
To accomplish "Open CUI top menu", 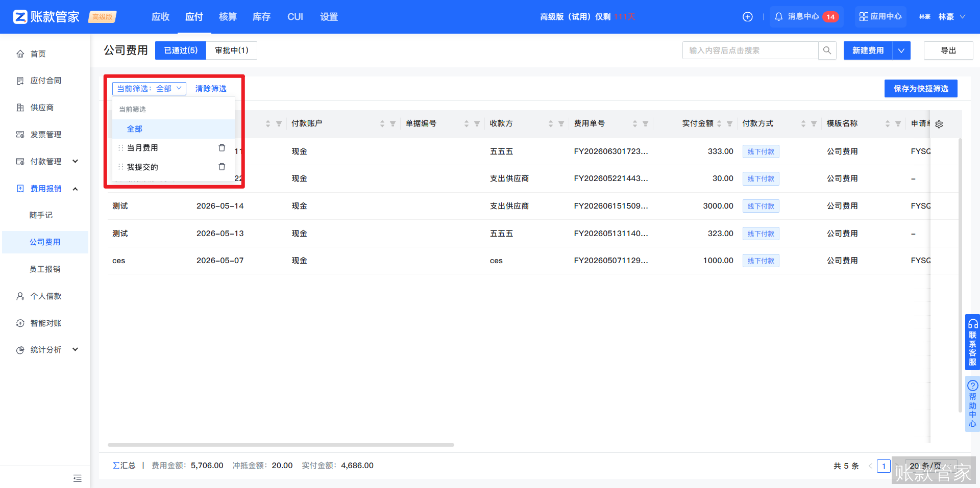I will click(x=295, y=17).
